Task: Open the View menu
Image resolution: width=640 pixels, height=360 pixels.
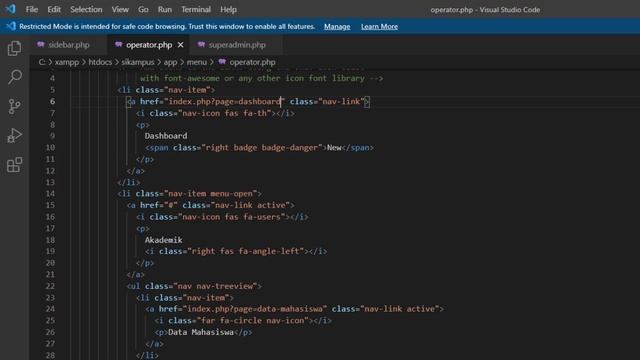Action: click(120, 9)
